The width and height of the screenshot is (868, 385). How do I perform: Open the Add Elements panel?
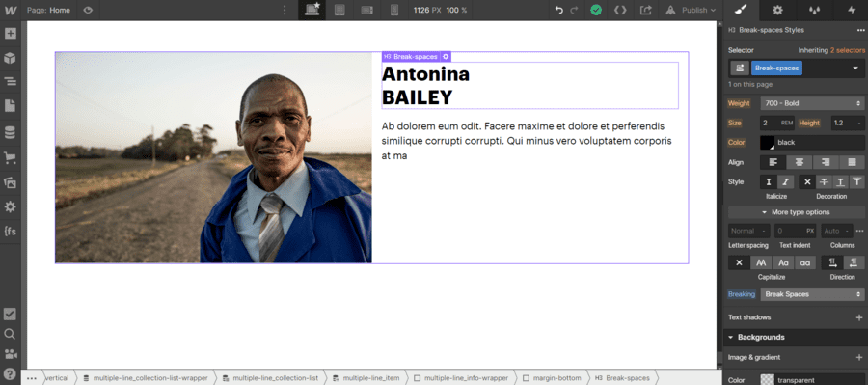pos(10,33)
